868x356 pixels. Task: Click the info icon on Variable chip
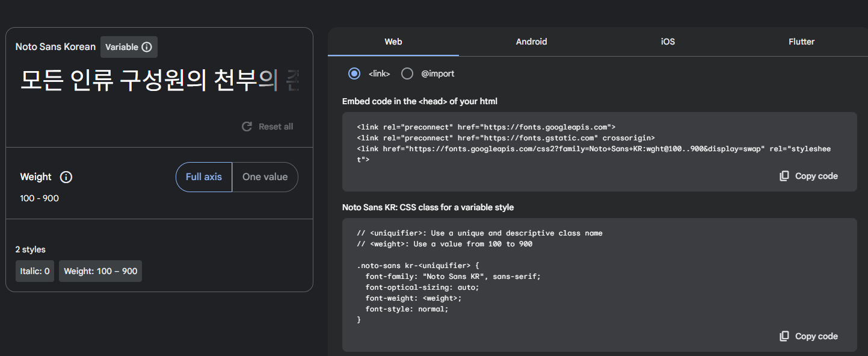click(147, 47)
